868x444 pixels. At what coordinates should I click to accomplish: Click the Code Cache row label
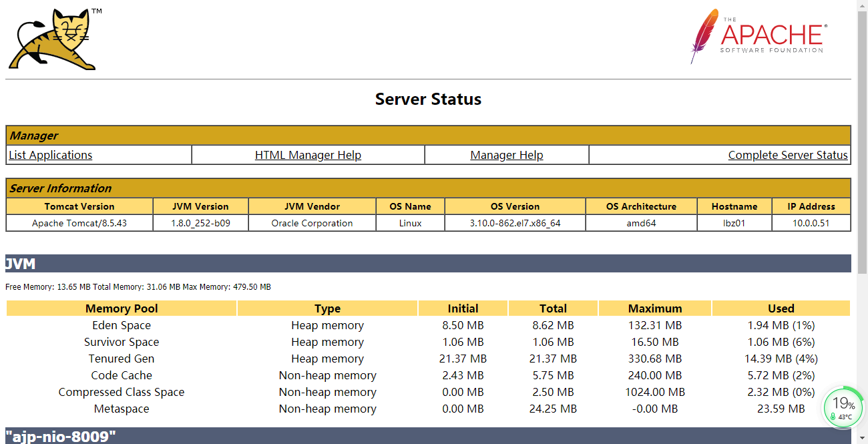pos(122,375)
